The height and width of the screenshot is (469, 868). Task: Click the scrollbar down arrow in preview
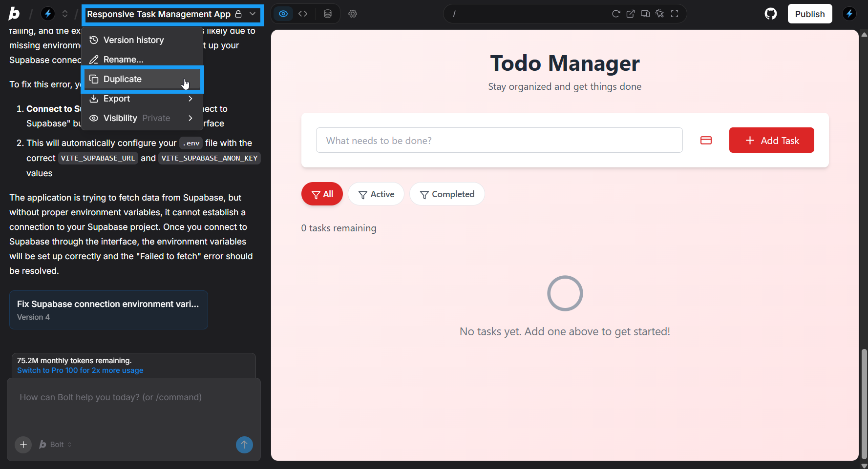[x=864, y=465]
